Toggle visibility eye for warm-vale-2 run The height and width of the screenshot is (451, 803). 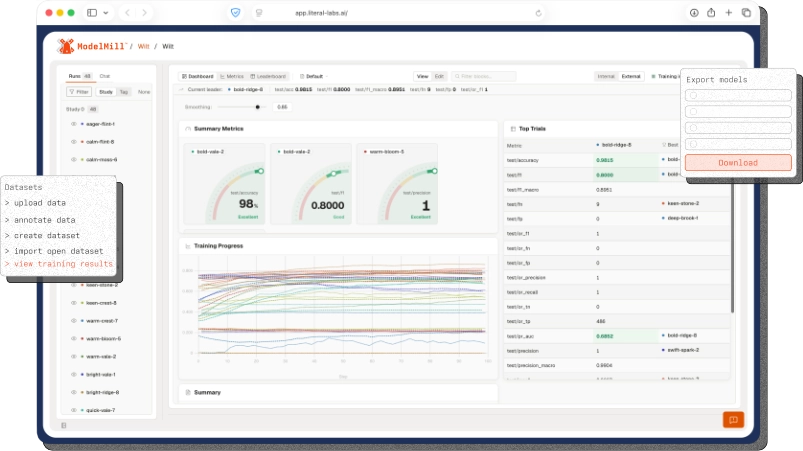74,357
